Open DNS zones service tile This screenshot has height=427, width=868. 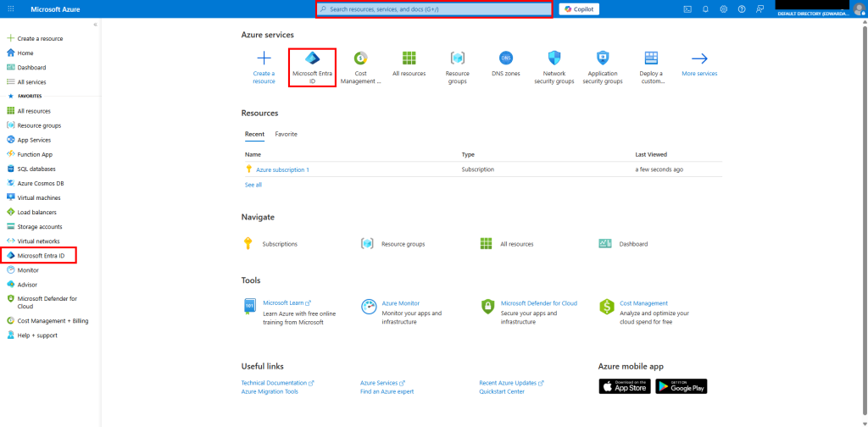[x=506, y=64]
